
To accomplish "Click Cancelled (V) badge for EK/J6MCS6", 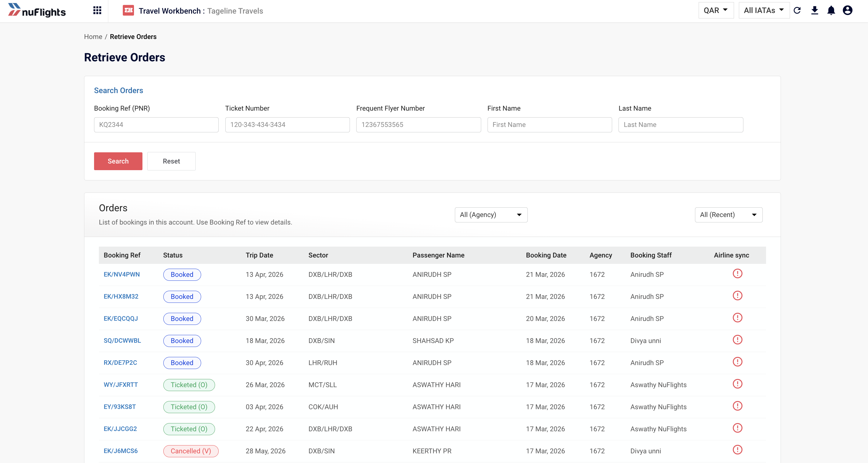I will (191, 451).
